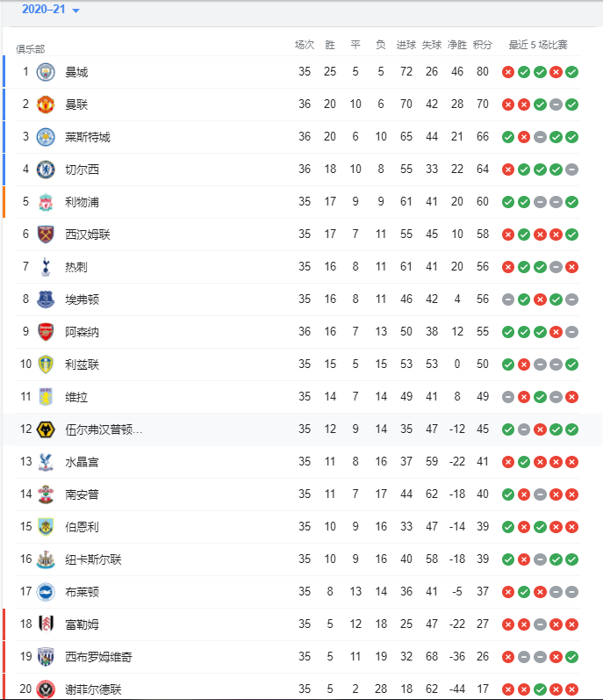Image resolution: width=603 pixels, height=700 pixels.
Task: Click 热刺's most recent loss indicator
Action: (x=571, y=267)
